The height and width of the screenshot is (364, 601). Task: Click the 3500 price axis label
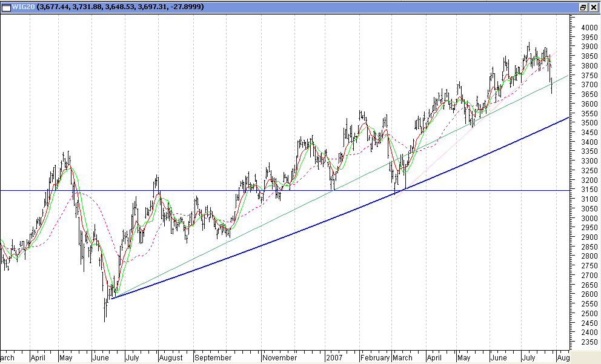point(589,123)
